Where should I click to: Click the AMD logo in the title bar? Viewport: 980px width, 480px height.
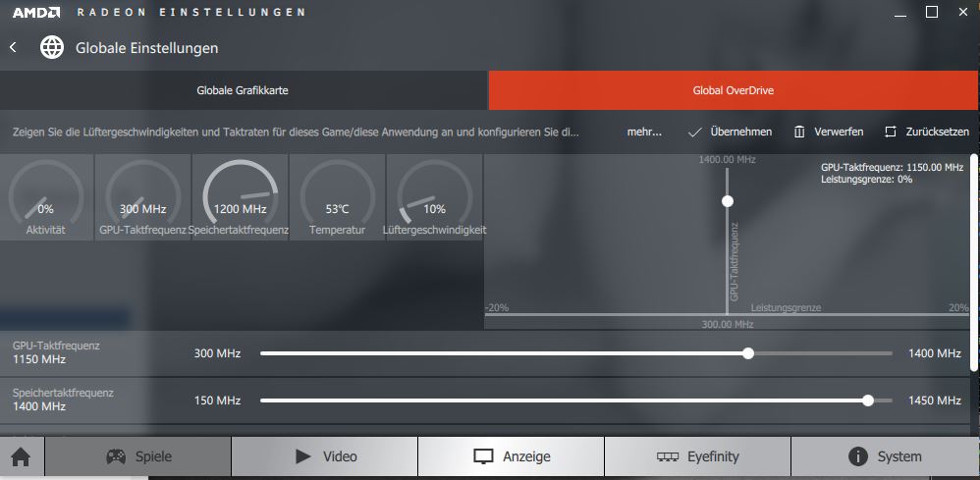[x=36, y=12]
